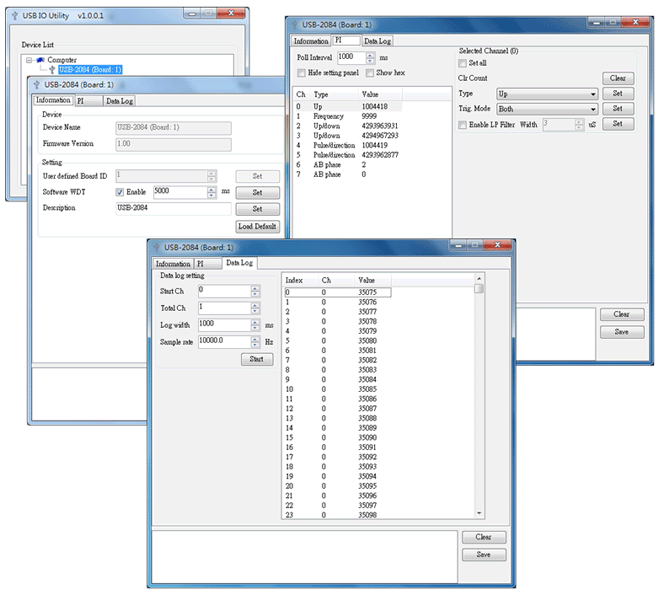
Task: Toggle Show hex checkbox
Action: click(370, 73)
